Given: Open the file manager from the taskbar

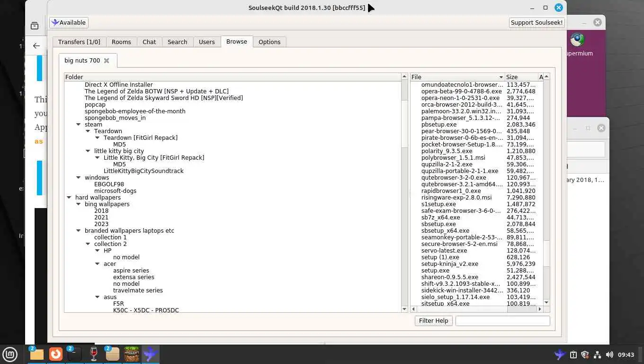Looking at the screenshot, I should (36, 354).
